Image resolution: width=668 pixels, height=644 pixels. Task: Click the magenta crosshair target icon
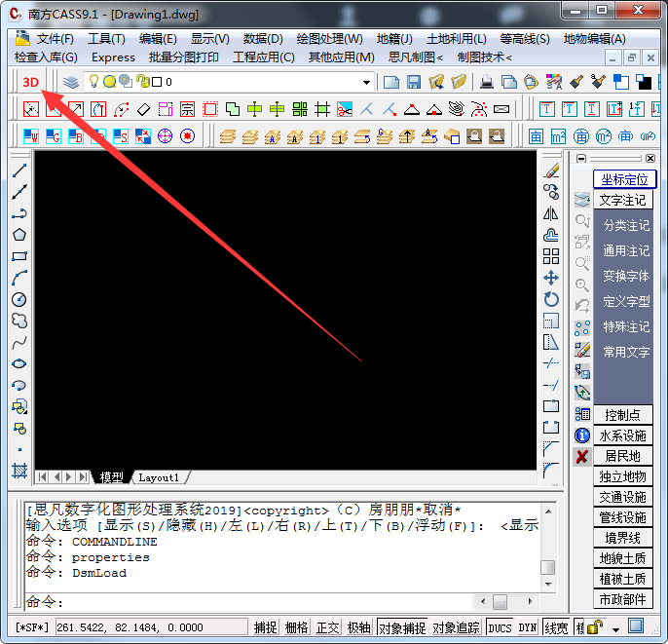(165, 136)
